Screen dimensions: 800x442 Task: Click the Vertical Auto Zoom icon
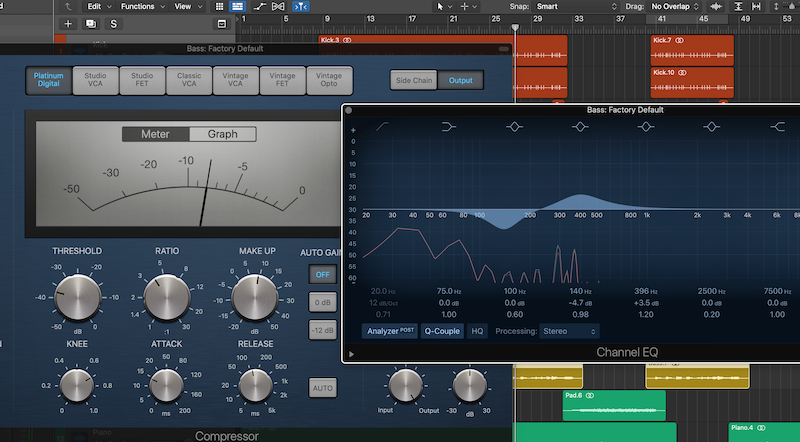tap(738, 7)
